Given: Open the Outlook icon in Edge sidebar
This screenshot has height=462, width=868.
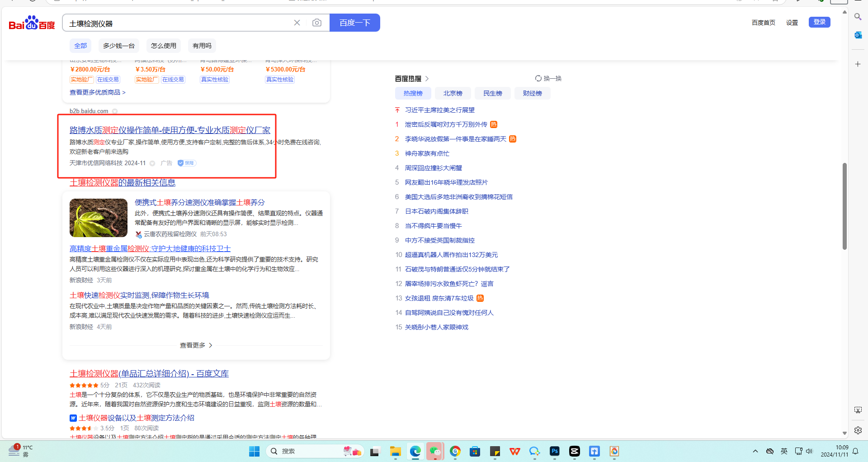Looking at the screenshot, I should point(858,35).
